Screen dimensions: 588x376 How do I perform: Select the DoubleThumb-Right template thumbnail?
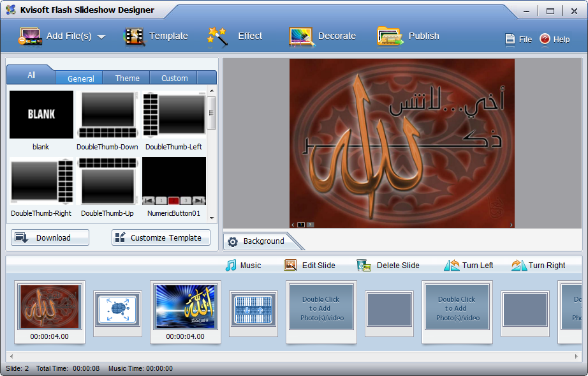pyautogui.click(x=41, y=181)
